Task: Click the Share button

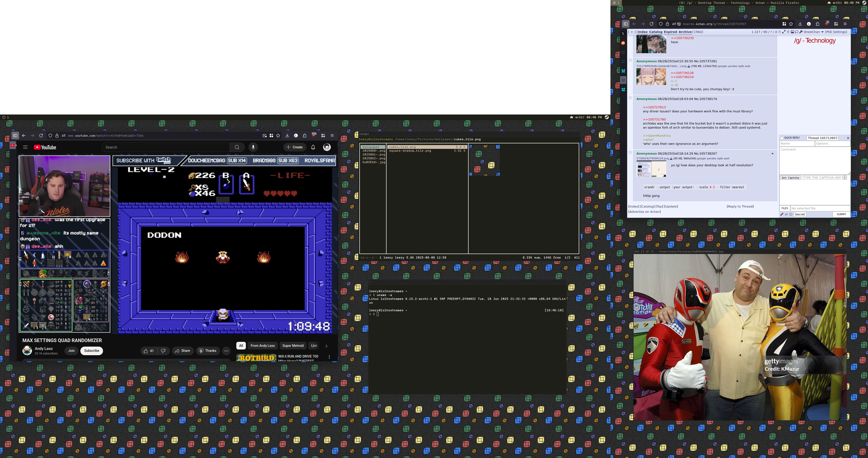Action: (x=183, y=351)
